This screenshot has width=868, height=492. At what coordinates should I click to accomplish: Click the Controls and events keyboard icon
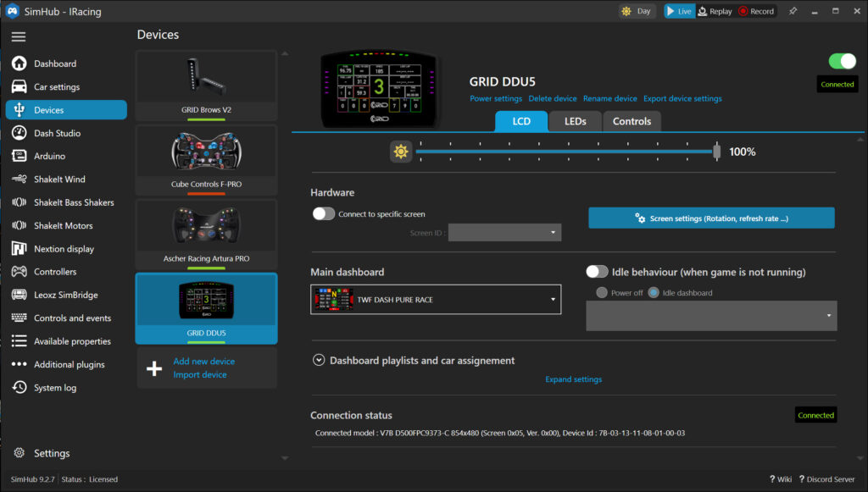pos(19,318)
